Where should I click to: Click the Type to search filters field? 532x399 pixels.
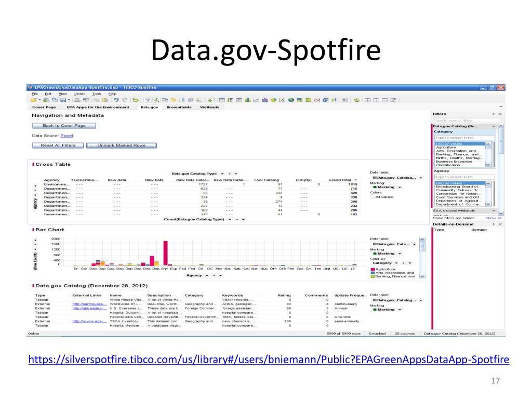click(467, 121)
